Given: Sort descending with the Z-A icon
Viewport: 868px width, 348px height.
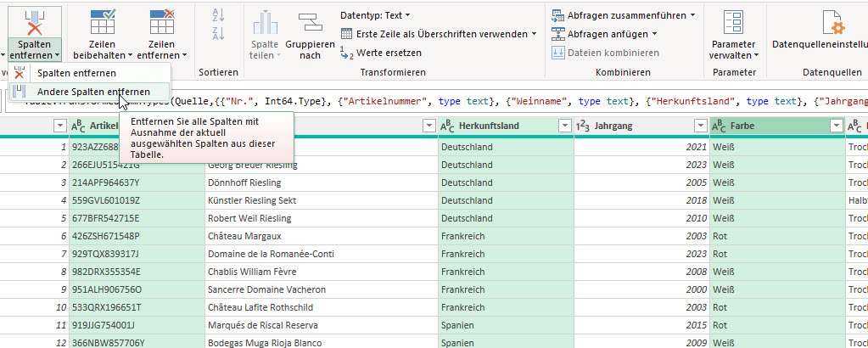Looking at the screenshot, I should [218, 34].
